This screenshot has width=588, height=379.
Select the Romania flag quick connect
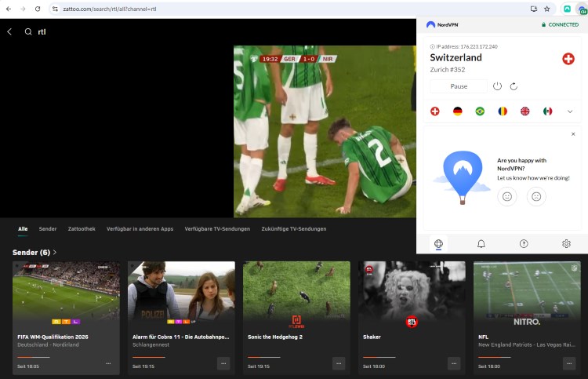pyautogui.click(x=503, y=111)
